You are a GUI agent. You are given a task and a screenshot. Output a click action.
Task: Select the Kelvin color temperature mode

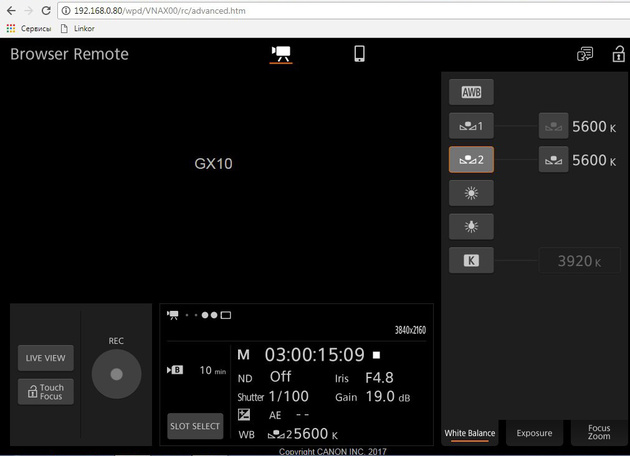click(x=471, y=260)
